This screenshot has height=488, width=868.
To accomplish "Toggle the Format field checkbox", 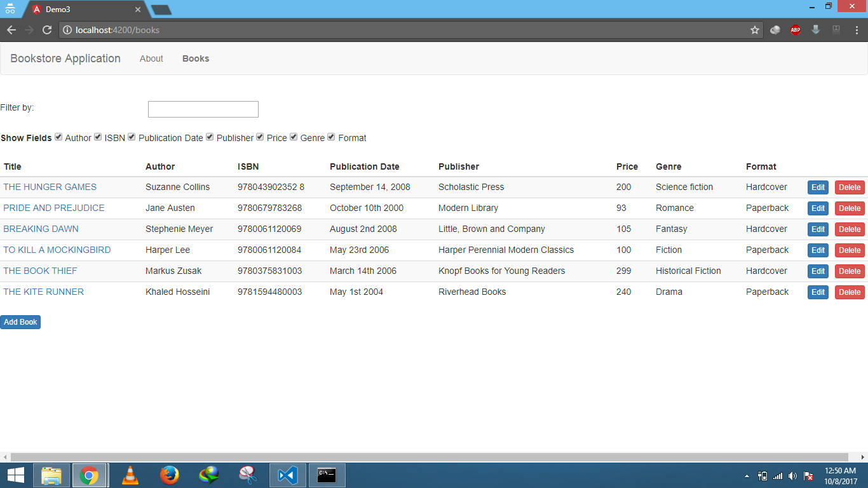I will pyautogui.click(x=331, y=137).
